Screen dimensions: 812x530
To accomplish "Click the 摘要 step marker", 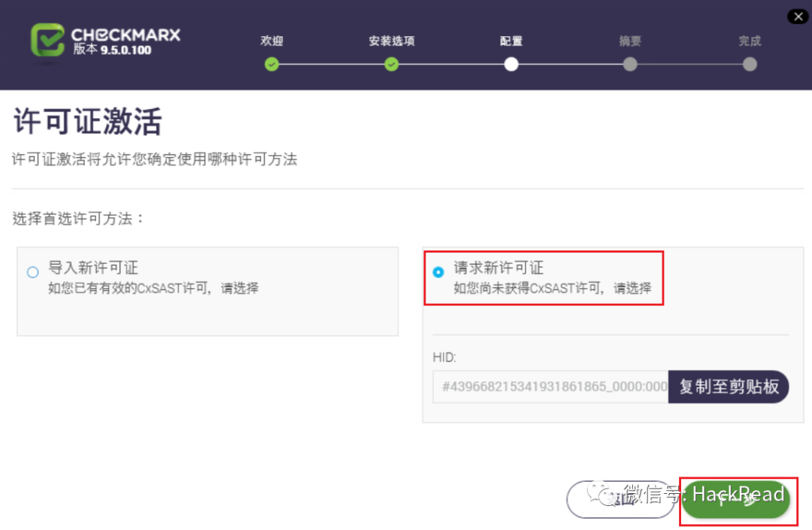I will pos(630,64).
